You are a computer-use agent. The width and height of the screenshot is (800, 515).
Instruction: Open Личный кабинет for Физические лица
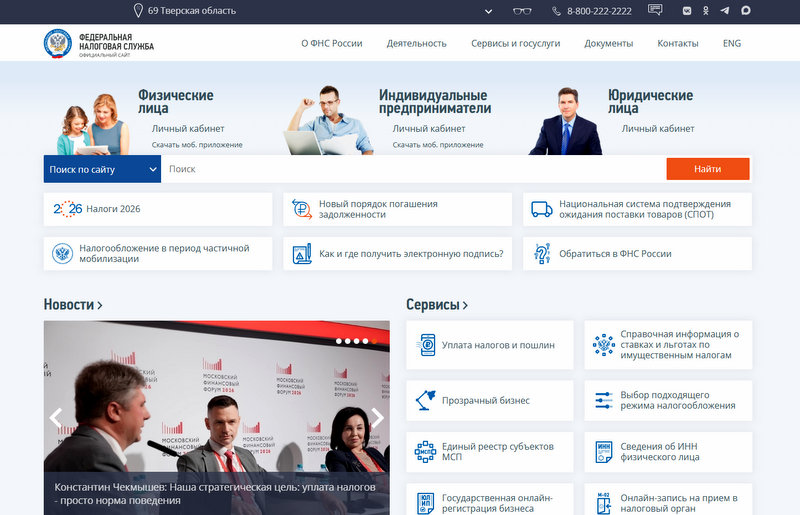point(188,129)
